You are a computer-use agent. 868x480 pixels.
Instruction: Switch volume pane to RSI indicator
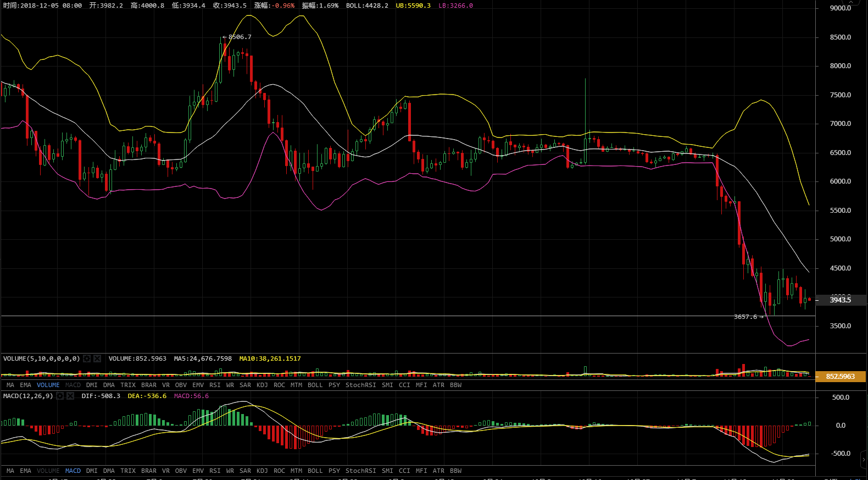pos(215,385)
